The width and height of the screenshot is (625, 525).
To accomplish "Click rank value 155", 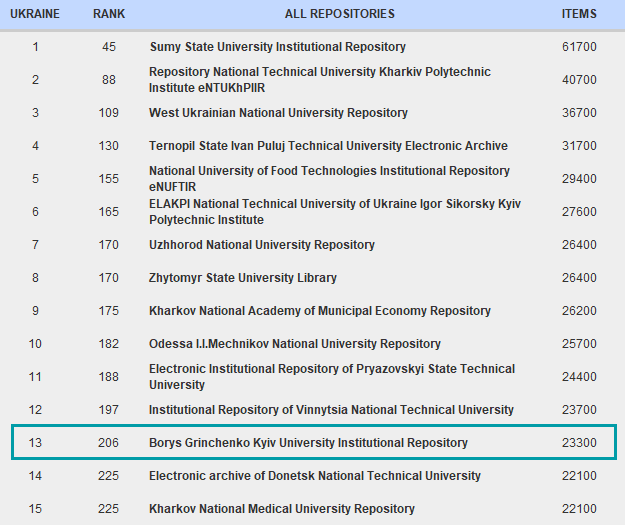I will 109,179.
